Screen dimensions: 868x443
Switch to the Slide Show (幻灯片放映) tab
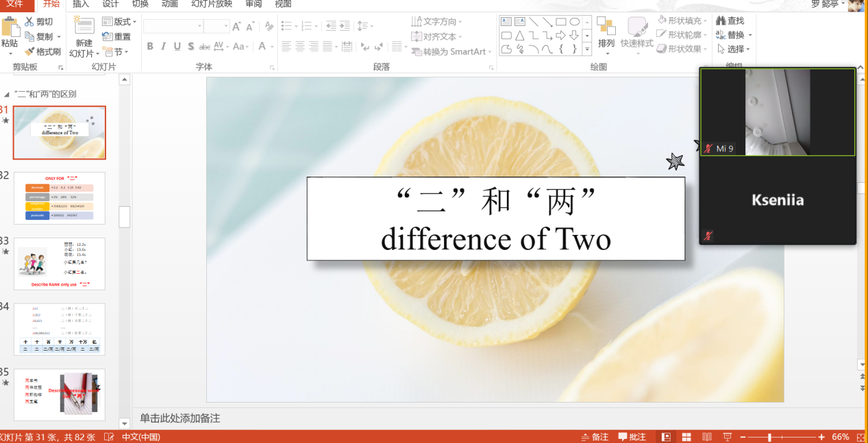[212, 4]
